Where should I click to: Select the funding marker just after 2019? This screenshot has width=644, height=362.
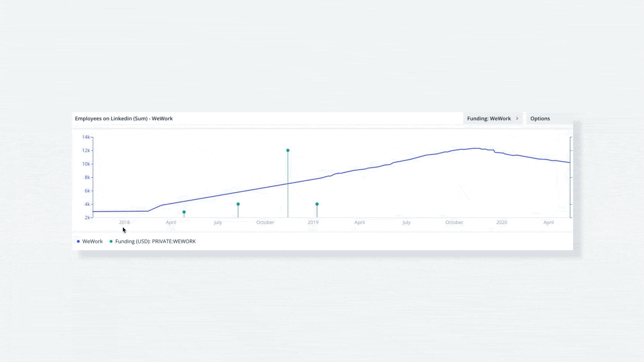pyautogui.click(x=317, y=204)
